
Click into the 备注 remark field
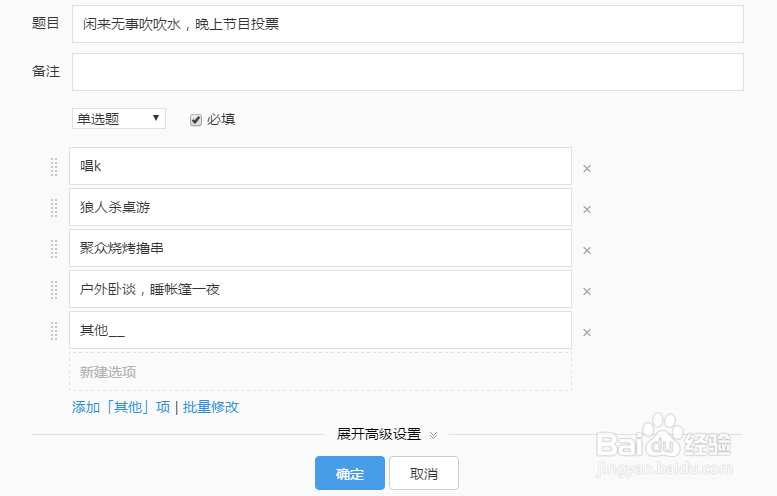[x=408, y=72]
